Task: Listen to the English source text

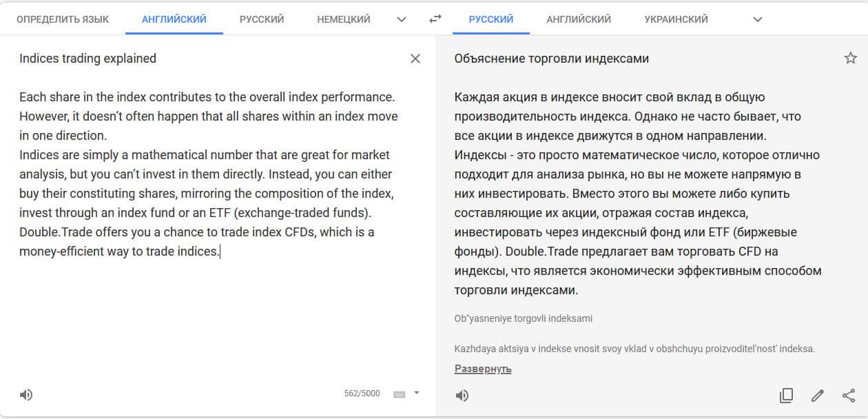Action: click(26, 395)
